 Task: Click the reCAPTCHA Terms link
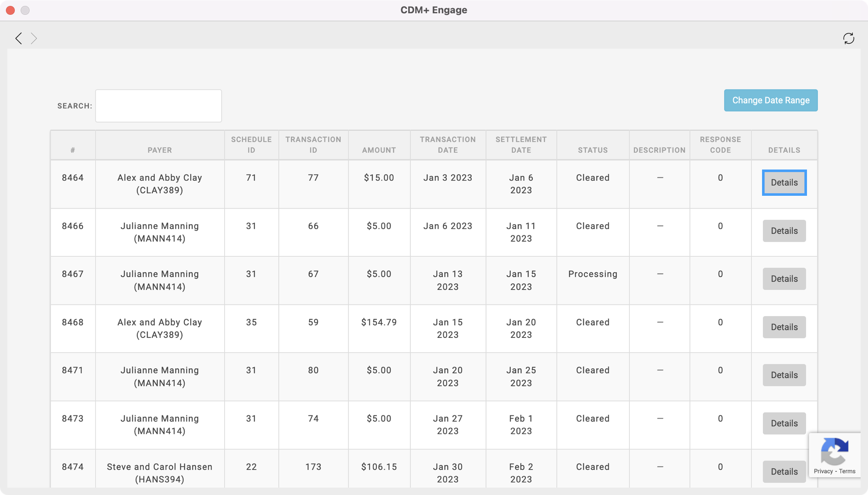tap(847, 471)
